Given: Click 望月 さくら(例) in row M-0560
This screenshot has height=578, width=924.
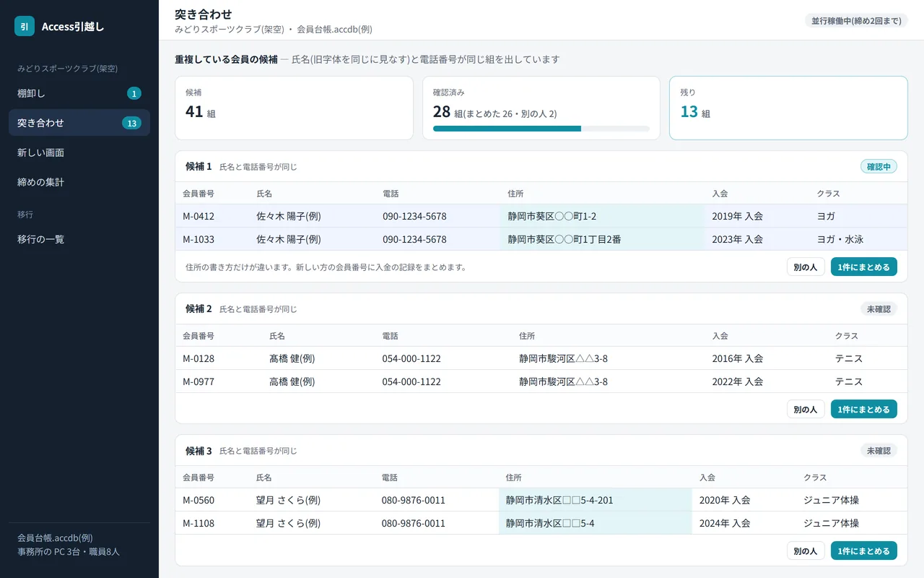Looking at the screenshot, I should point(288,500).
